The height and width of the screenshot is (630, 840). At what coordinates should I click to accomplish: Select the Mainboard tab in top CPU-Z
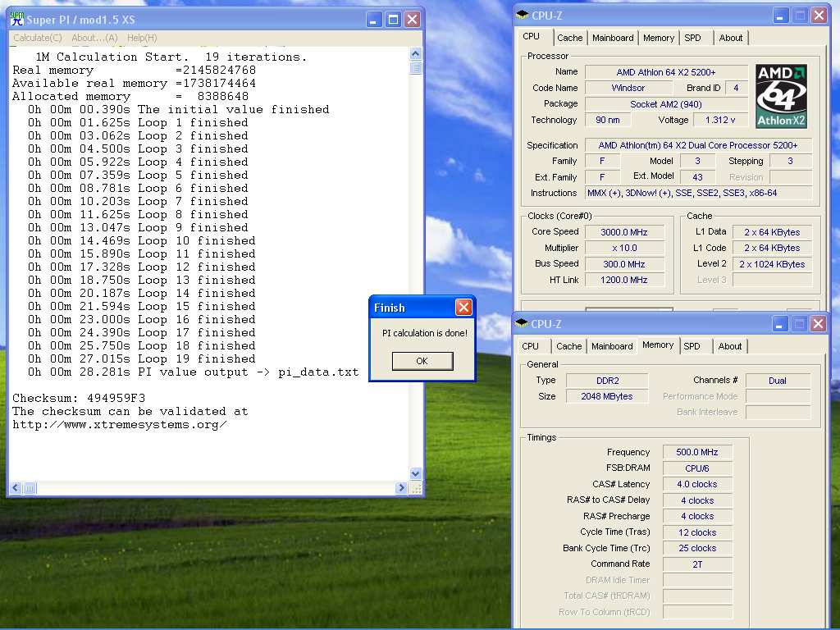pyautogui.click(x=612, y=38)
